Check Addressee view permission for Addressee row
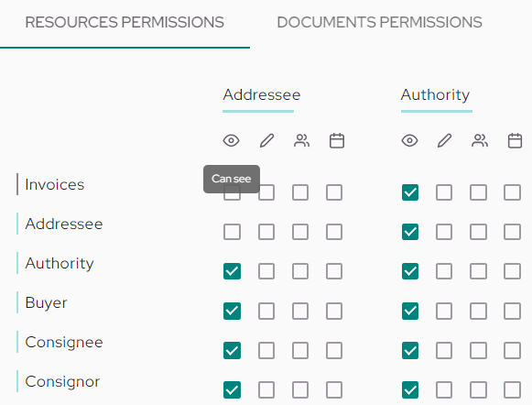 tap(232, 232)
